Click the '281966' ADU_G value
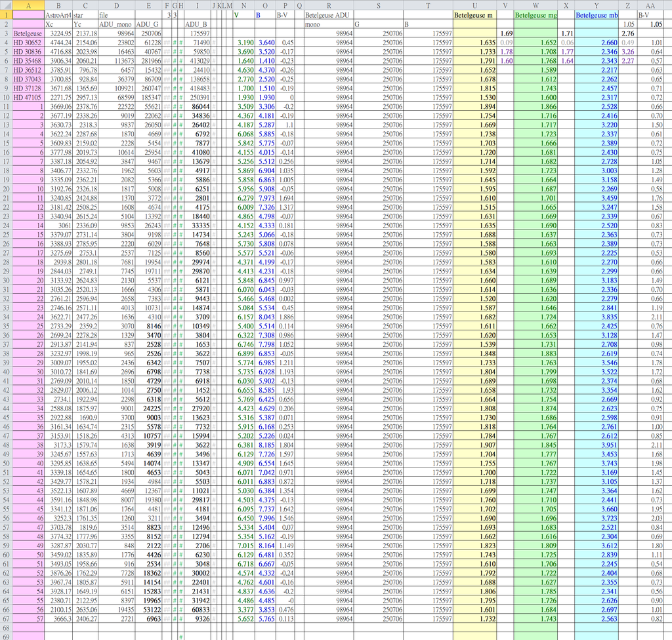The height and width of the screenshot is (640, 672). pyautogui.click(x=148, y=61)
